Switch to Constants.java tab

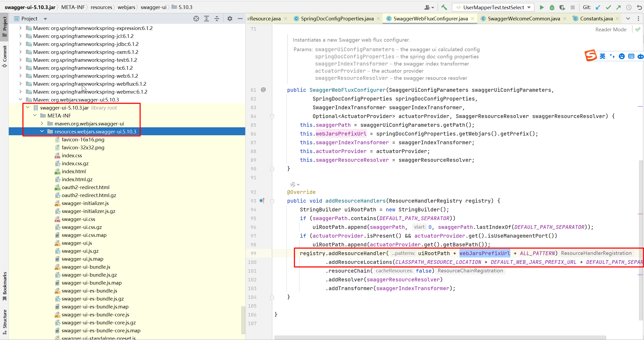[x=596, y=19]
